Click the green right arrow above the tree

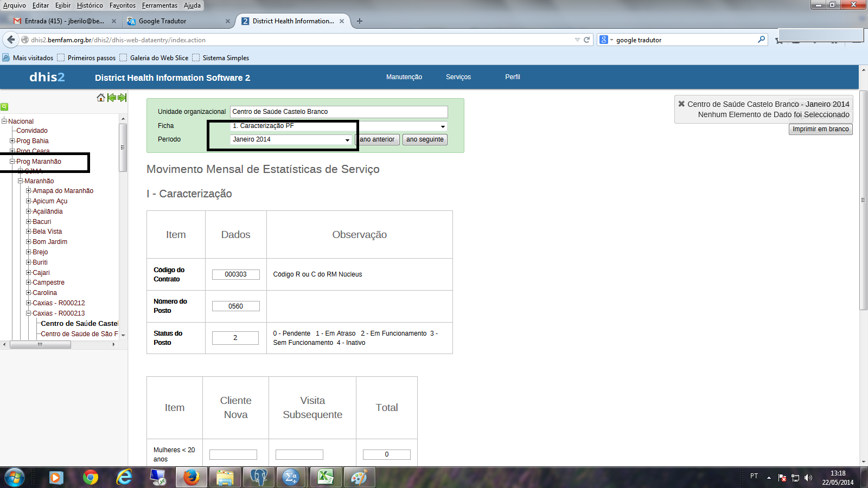pyautogui.click(x=122, y=98)
